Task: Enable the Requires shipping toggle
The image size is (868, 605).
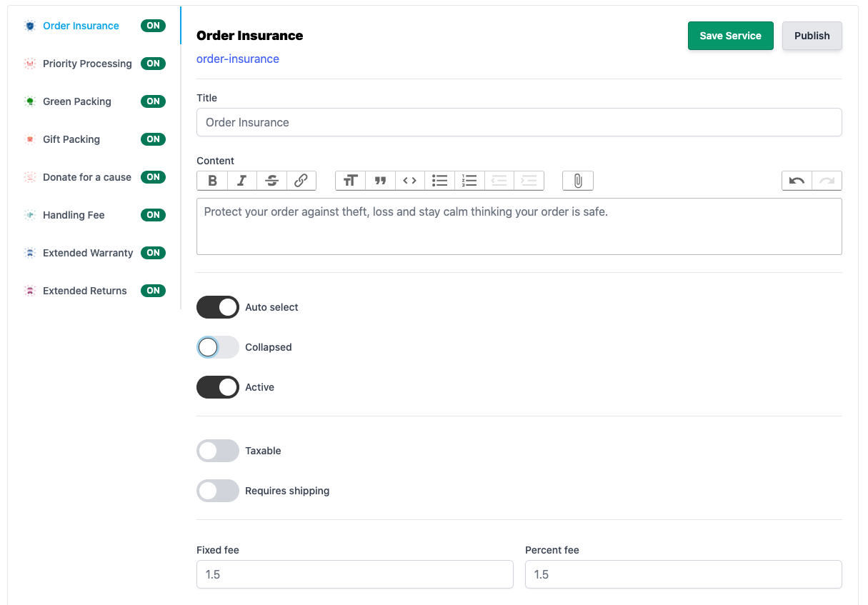Action: pyautogui.click(x=218, y=491)
